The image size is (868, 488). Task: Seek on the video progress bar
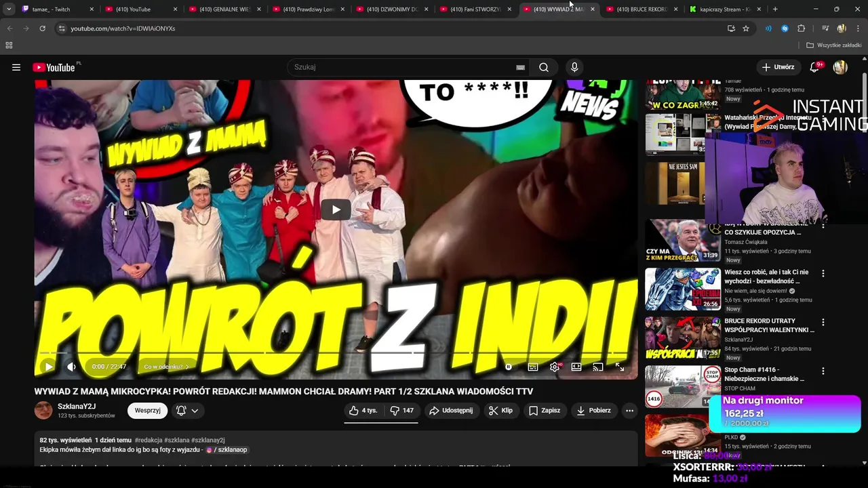click(x=336, y=353)
